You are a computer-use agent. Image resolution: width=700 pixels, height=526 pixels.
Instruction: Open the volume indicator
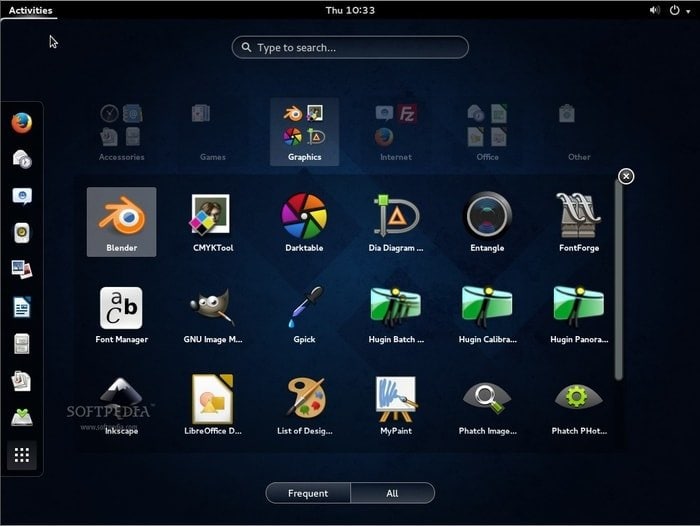pos(654,10)
